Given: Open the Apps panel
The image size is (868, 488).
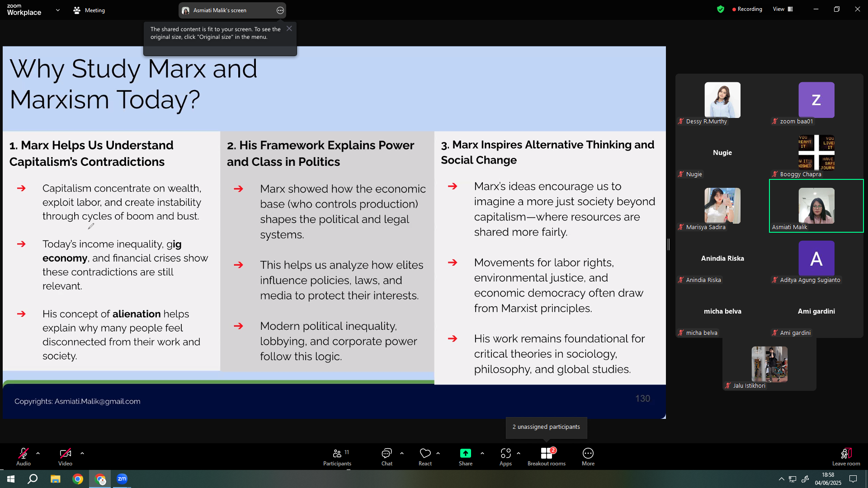Looking at the screenshot, I should 505,456.
